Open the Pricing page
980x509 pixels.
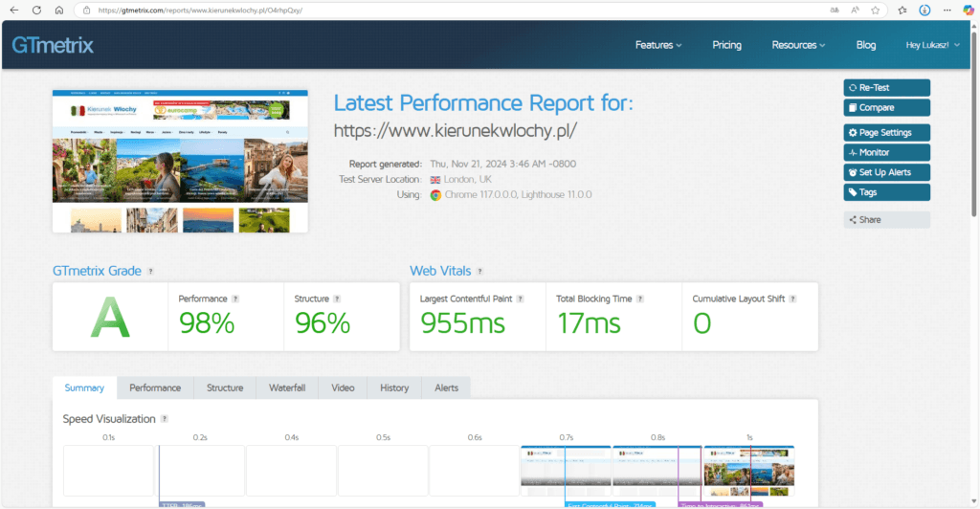tap(727, 45)
